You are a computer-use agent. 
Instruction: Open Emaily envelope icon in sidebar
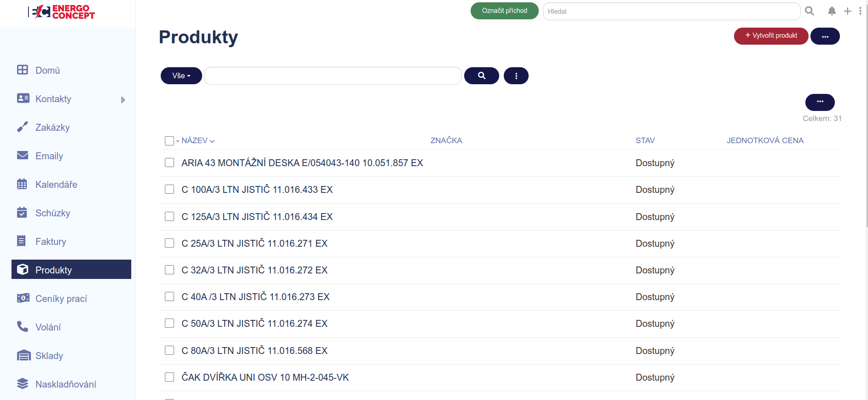coord(22,156)
